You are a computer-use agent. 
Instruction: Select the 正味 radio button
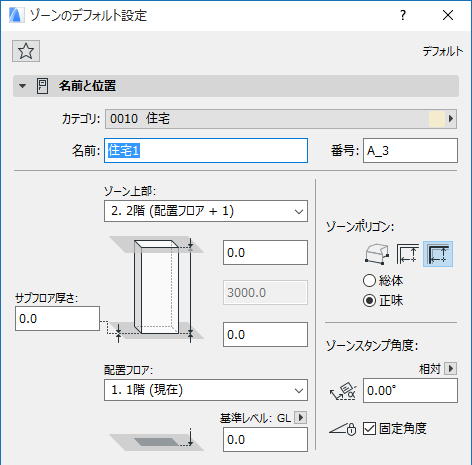[x=369, y=301]
